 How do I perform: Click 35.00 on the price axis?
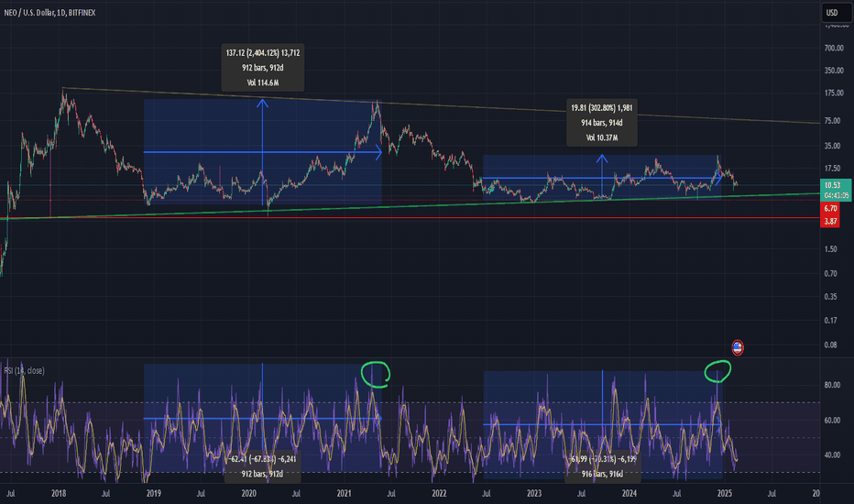[x=833, y=146]
